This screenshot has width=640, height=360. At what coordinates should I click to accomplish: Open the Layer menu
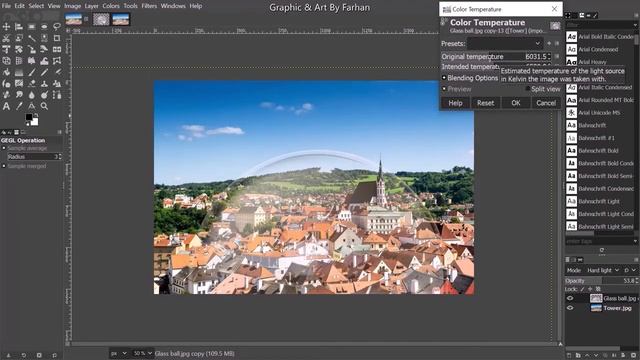pyautogui.click(x=91, y=6)
